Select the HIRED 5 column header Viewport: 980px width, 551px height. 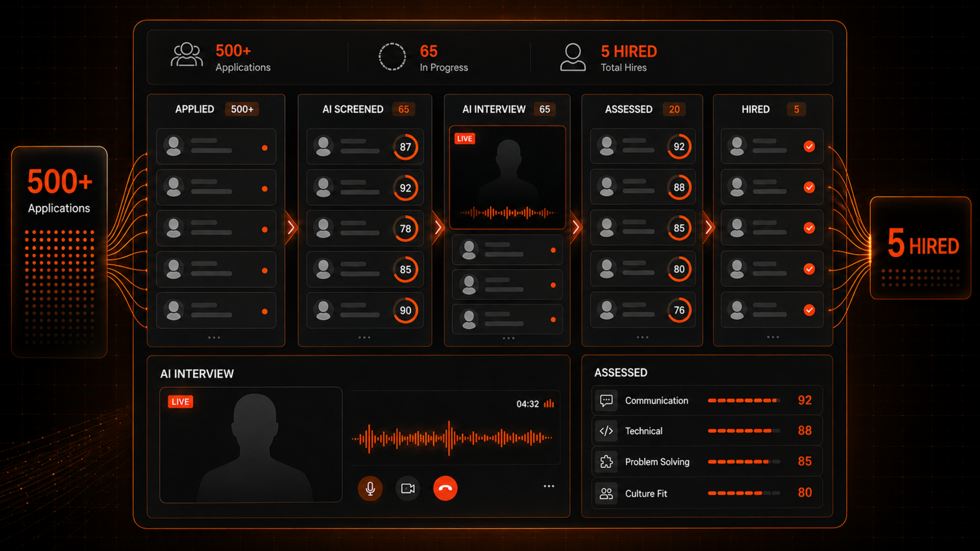(x=773, y=109)
